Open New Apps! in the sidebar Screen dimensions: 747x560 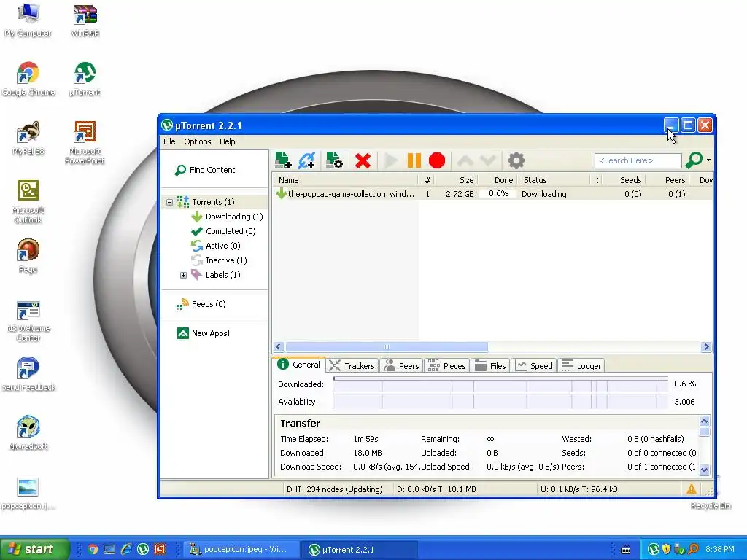point(210,333)
